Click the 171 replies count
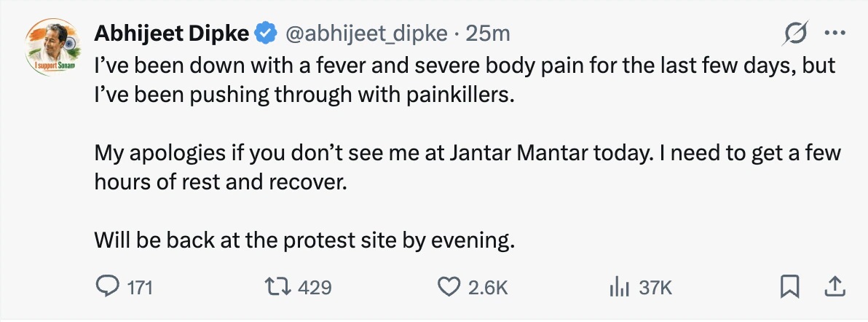Image resolution: width=868 pixels, height=322 pixels. pos(140,288)
